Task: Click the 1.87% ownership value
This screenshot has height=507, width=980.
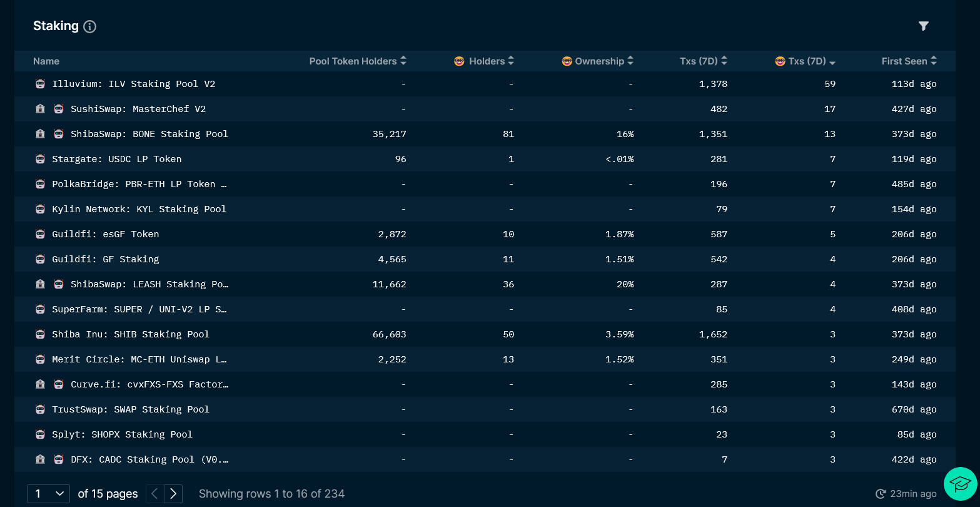Action: [620, 234]
